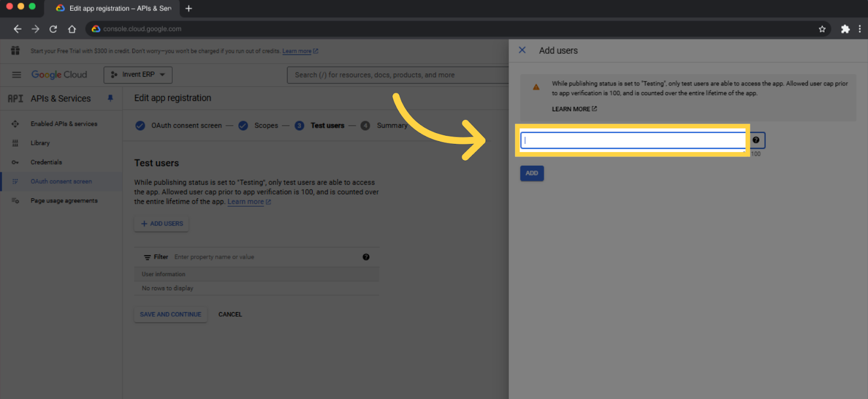Click the Scopes step
Image resolution: width=868 pixels, height=399 pixels.
(x=258, y=125)
